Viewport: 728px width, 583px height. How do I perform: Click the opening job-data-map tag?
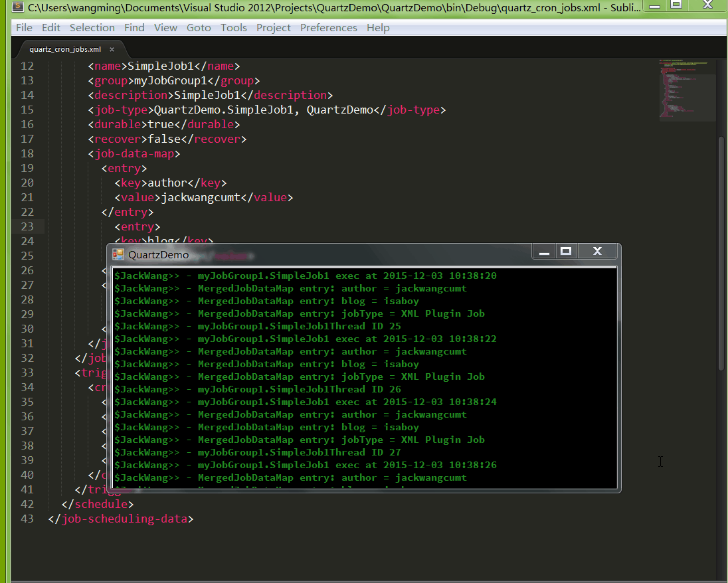pos(134,153)
